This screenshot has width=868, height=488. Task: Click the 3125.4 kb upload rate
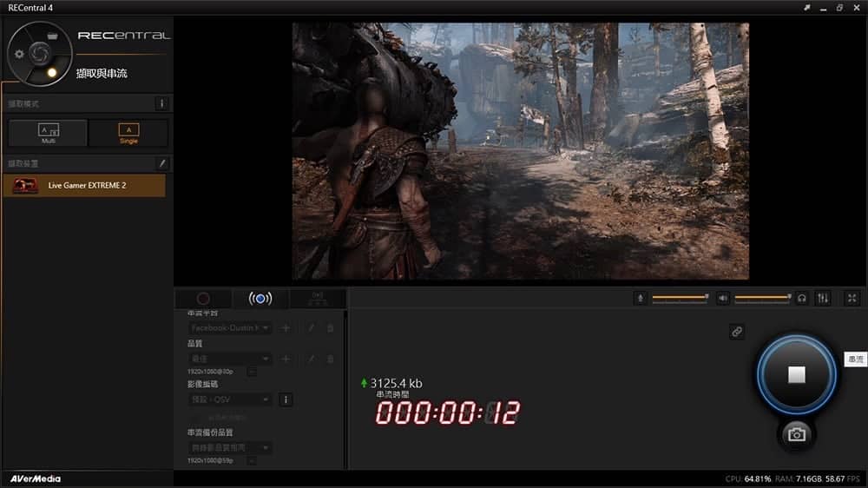pos(396,383)
